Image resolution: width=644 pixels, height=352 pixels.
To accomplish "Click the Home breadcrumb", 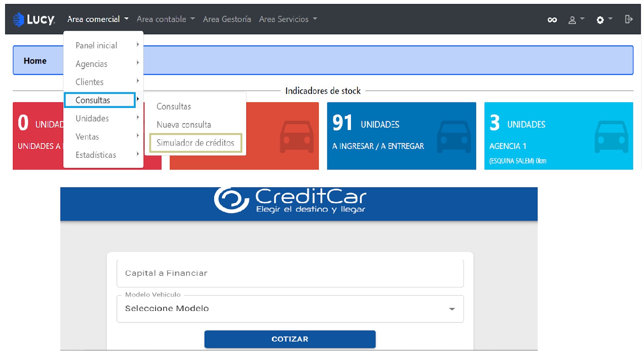I will pyautogui.click(x=35, y=61).
